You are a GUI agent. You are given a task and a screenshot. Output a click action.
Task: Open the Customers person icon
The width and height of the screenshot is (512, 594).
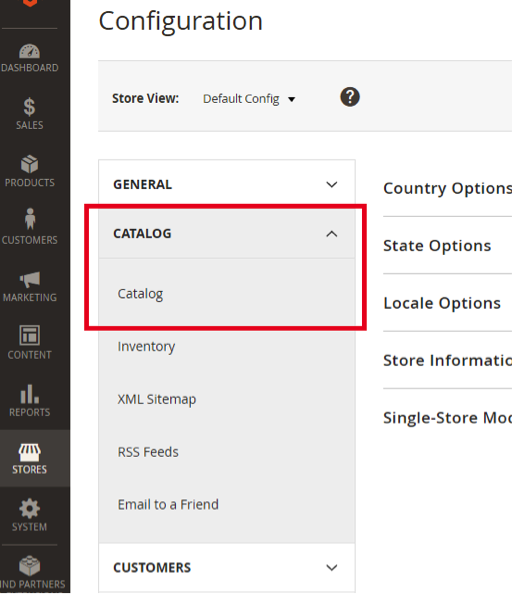tap(30, 219)
